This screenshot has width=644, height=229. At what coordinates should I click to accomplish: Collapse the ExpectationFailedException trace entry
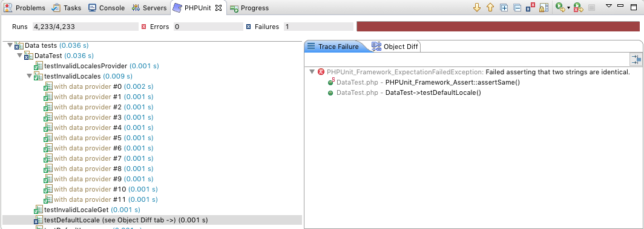pyautogui.click(x=312, y=72)
